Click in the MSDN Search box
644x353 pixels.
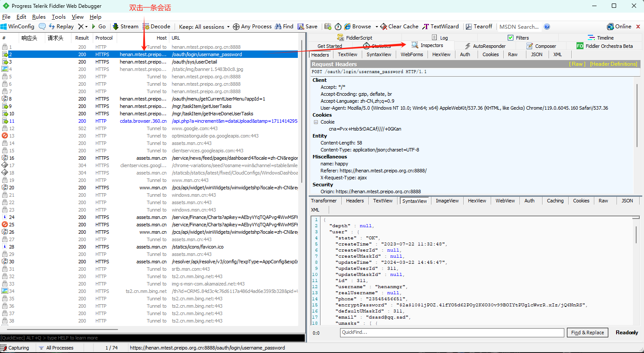520,27
